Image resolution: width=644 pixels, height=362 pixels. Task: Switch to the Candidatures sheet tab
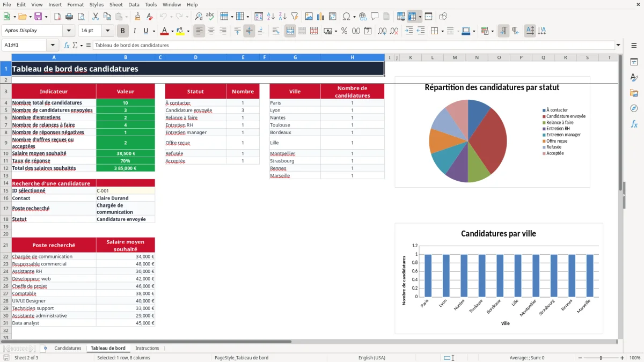(68, 348)
